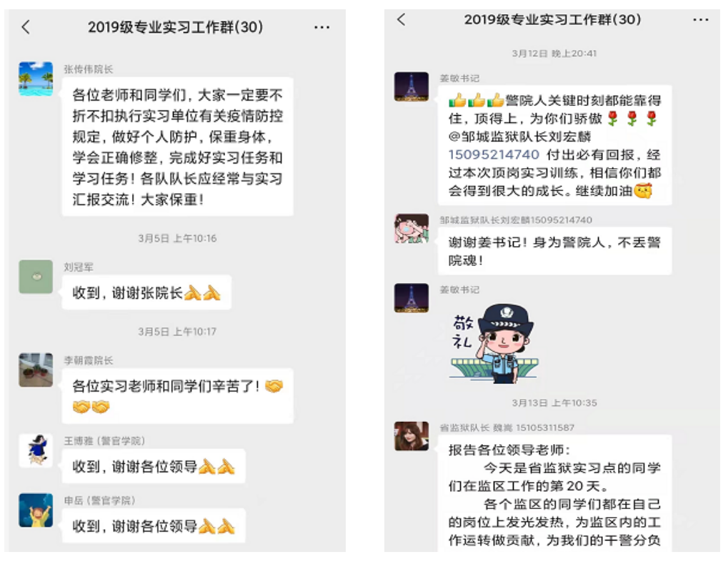Open the 报告各位领导老师 report message
Image resolution: width=728 pixels, height=562 pixels.
coord(555,493)
